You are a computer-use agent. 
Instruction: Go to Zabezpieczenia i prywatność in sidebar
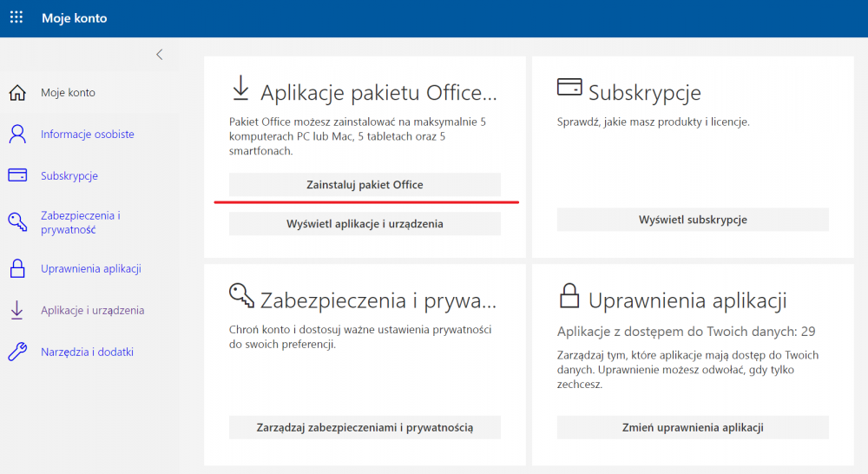coord(80,222)
